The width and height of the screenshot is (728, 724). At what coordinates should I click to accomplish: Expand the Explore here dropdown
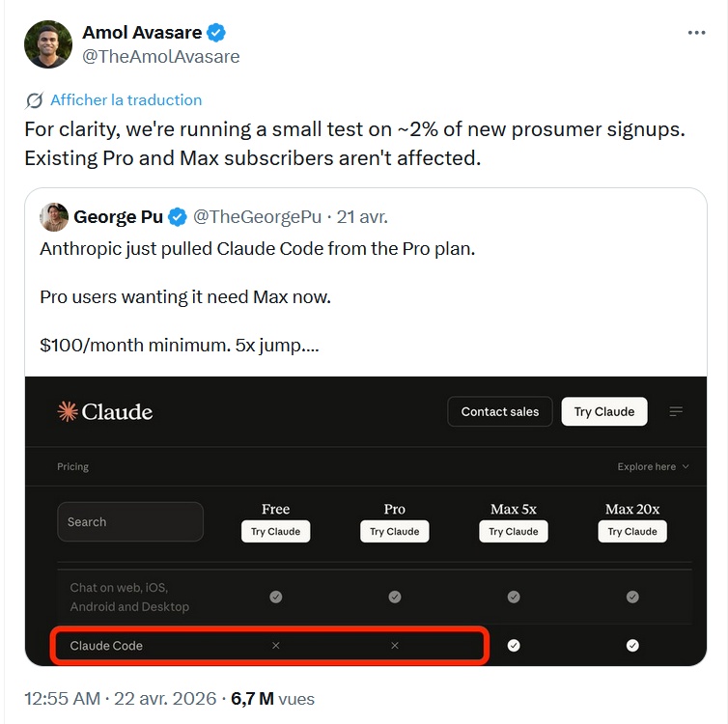(x=654, y=467)
